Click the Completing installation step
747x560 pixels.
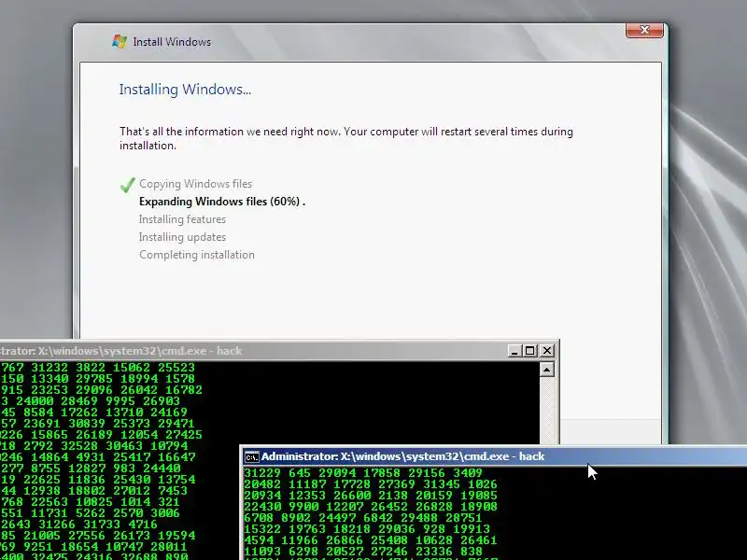click(x=197, y=255)
